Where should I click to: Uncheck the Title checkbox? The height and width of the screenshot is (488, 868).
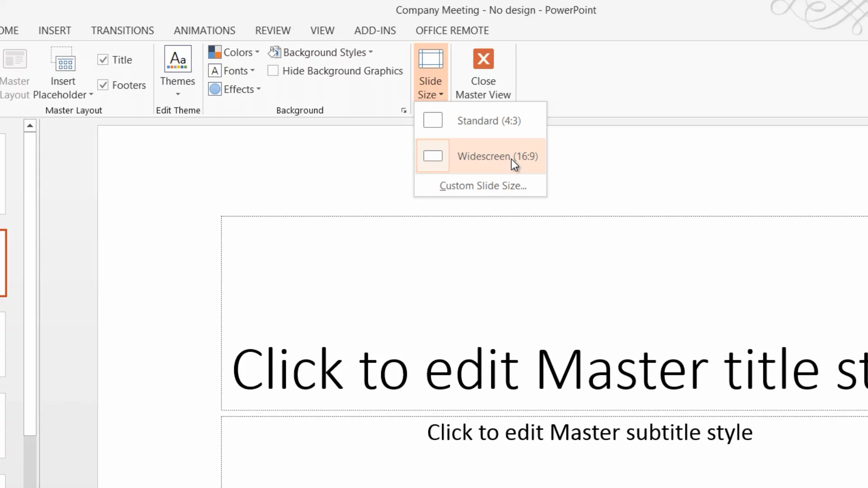pos(103,60)
